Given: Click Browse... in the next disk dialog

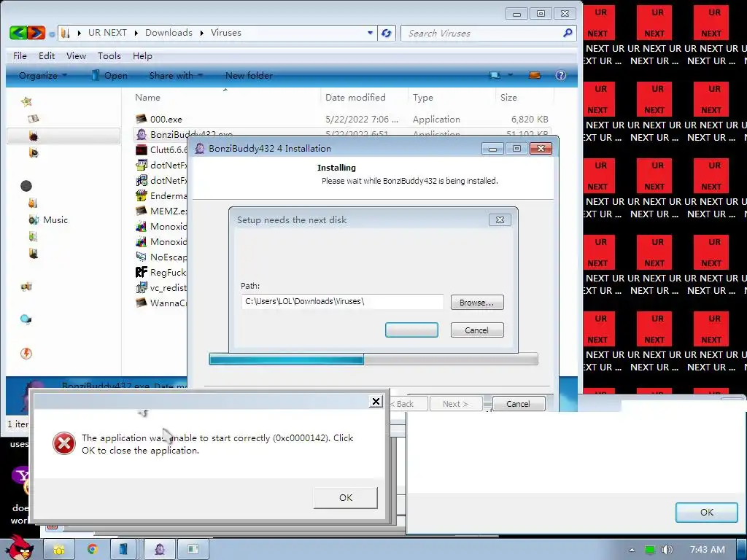Looking at the screenshot, I should [477, 303].
